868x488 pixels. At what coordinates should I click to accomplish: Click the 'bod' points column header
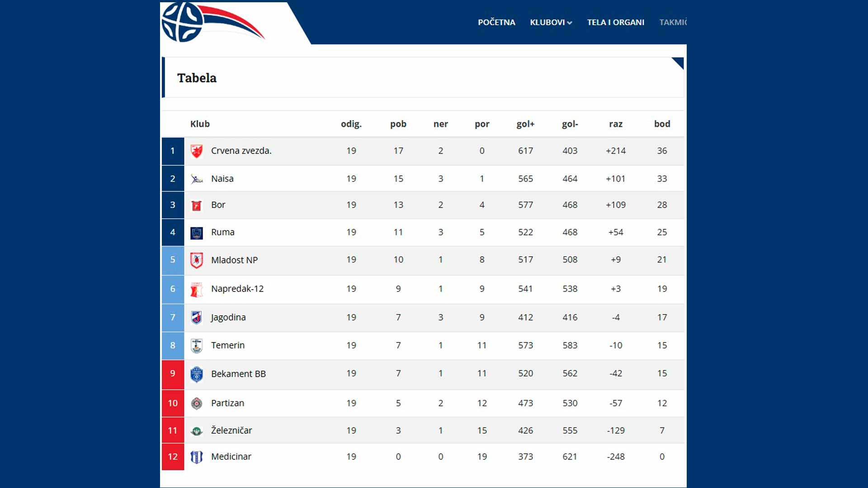[x=662, y=124]
